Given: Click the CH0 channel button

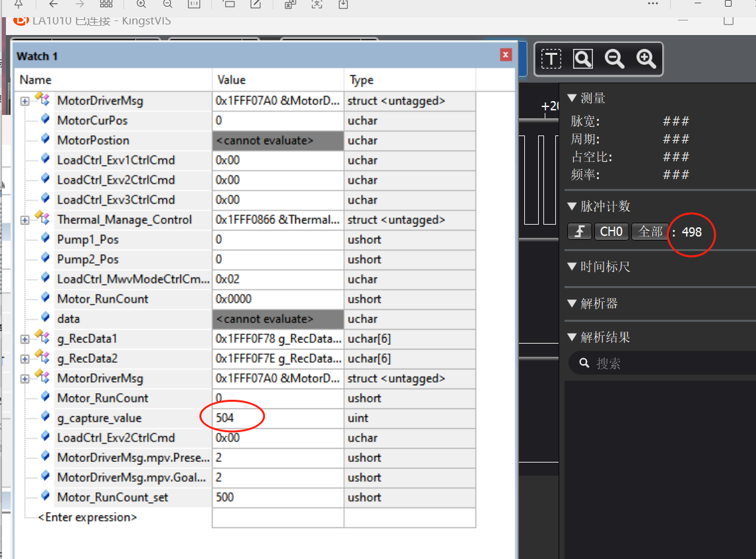Looking at the screenshot, I should coord(611,231).
